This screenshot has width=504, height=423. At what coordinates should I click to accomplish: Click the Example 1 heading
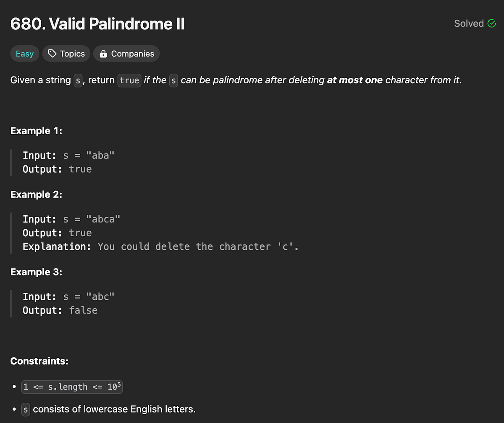pos(36,131)
